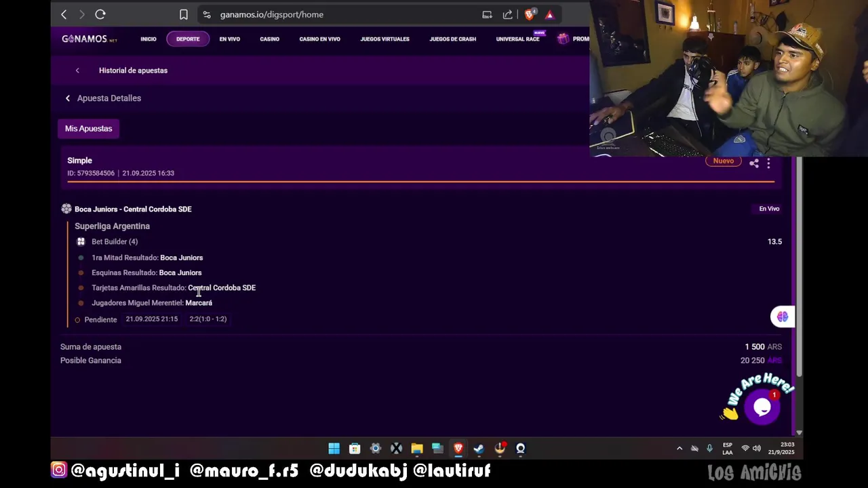This screenshot has width=868, height=488.
Task: Click the Nuevo badge
Action: [723, 161]
